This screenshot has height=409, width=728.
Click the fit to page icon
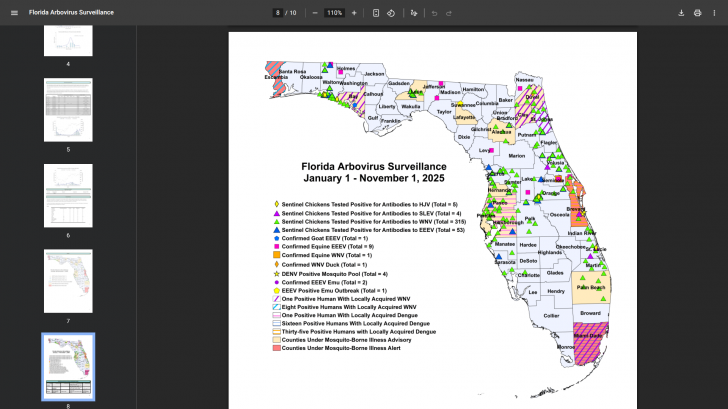coord(376,13)
